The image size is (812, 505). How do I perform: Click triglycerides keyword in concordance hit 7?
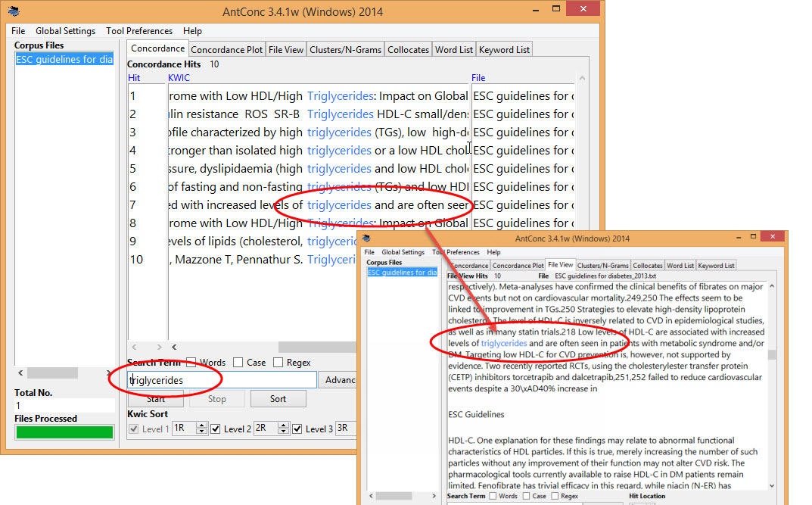tap(339, 205)
